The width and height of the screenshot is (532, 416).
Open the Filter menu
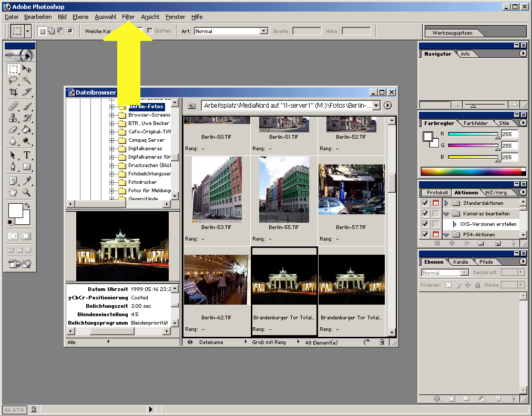[x=128, y=17]
